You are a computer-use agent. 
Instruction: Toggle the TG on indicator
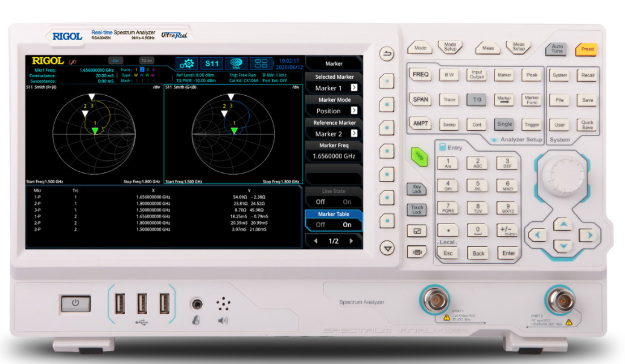click(147, 60)
